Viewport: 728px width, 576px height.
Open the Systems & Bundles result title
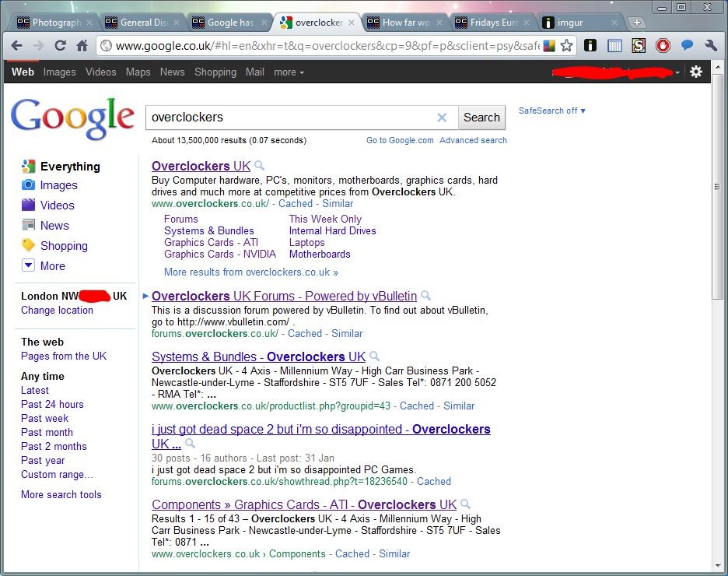coord(258,356)
